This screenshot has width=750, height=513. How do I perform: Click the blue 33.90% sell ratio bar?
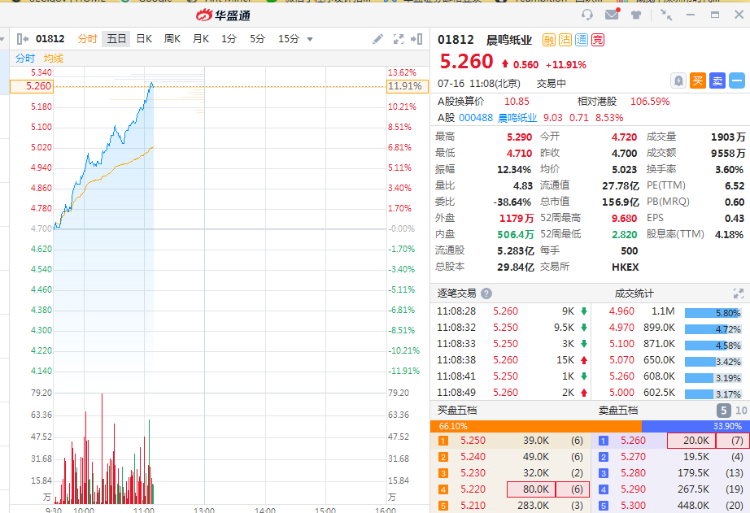695,426
